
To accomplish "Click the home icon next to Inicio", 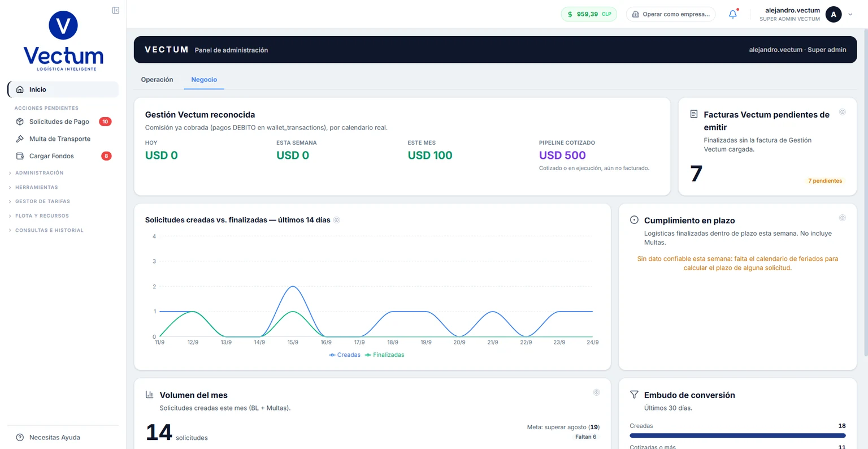I will pyautogui.click(x=20, y=89).
